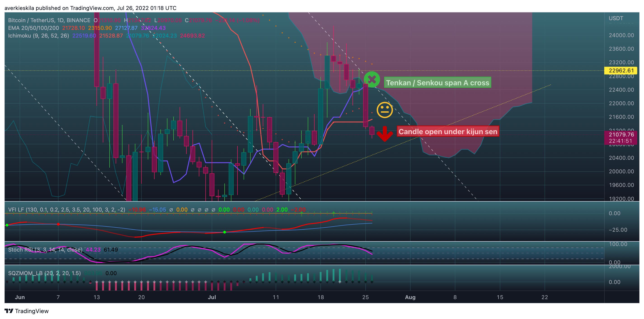Screen dimensions: 644x319
Task: Click the orange EMA value 23150.90
Action: (x=100, y=28)
